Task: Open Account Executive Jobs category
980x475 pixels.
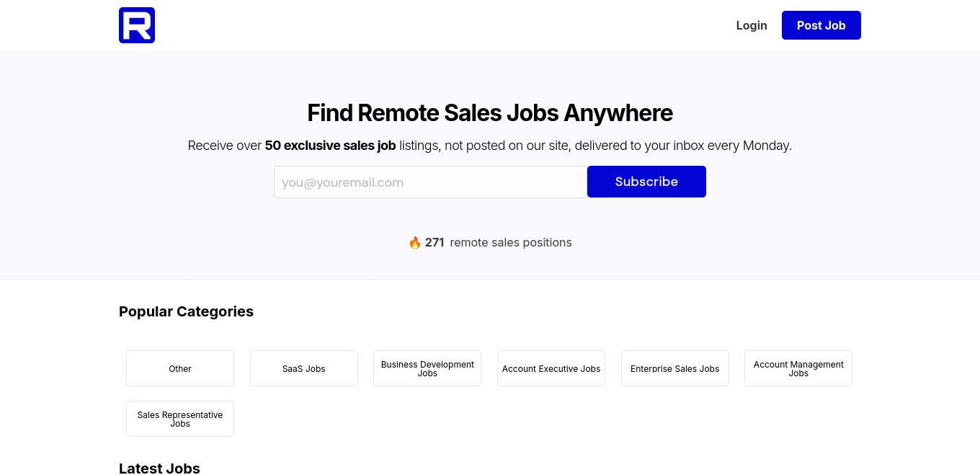Action: pos(551,368)
